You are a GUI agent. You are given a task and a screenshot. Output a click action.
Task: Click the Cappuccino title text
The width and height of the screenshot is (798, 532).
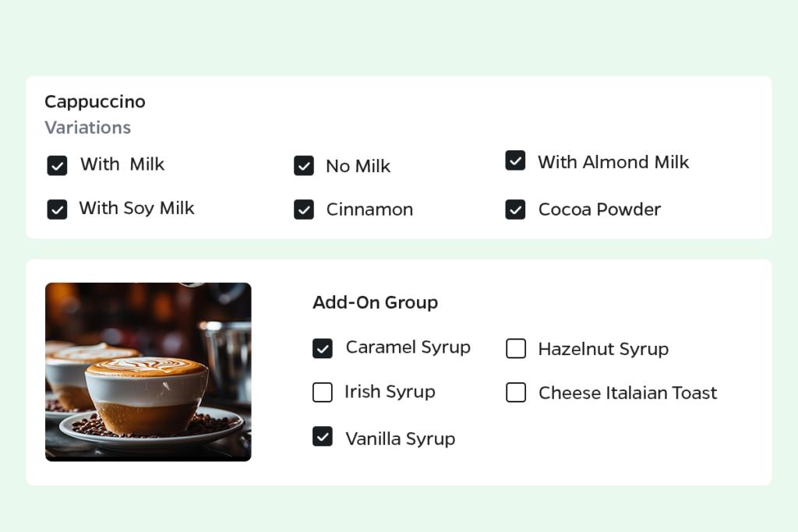95,102
